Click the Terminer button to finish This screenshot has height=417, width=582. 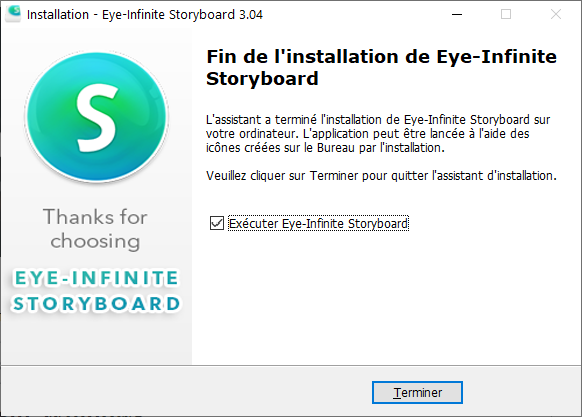[417, 392]
